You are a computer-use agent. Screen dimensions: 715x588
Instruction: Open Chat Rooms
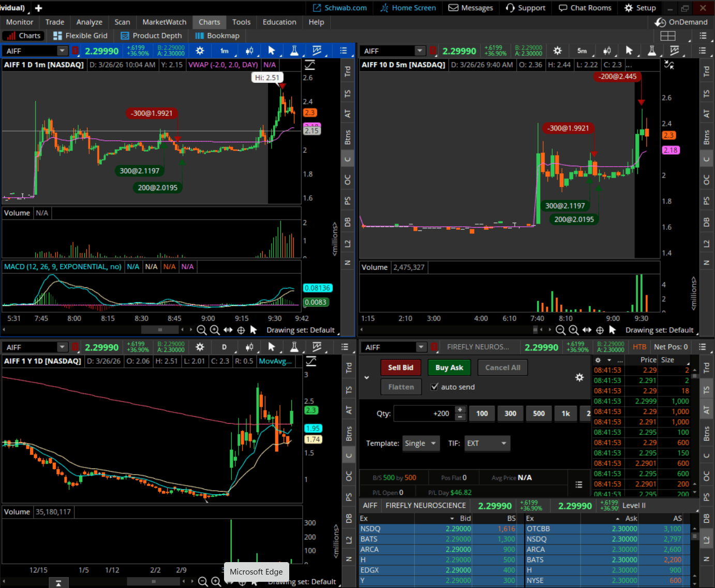tap(585, 8)
